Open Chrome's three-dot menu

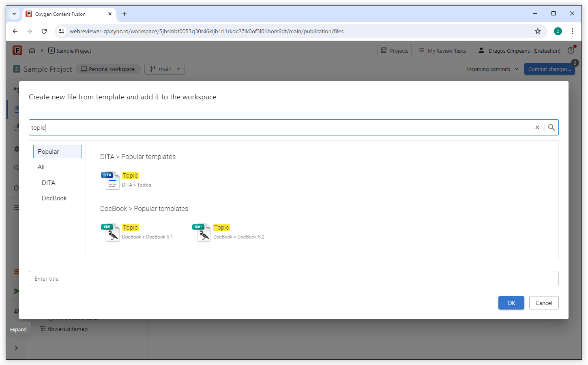(x=573, y=31)
